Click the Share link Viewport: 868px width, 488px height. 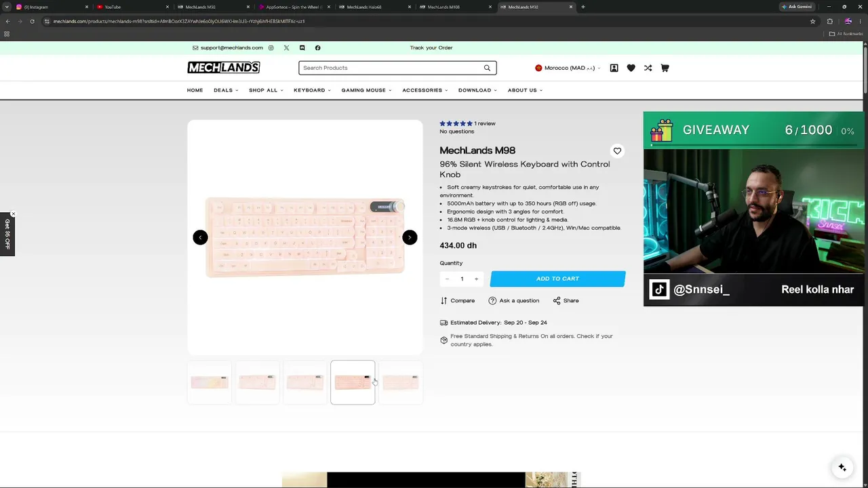[566, 301]
